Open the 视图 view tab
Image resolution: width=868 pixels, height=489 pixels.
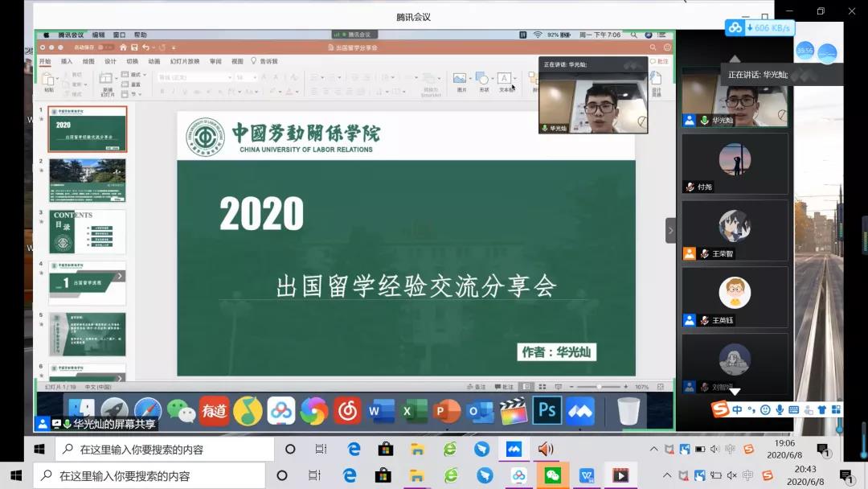(237, 61)
